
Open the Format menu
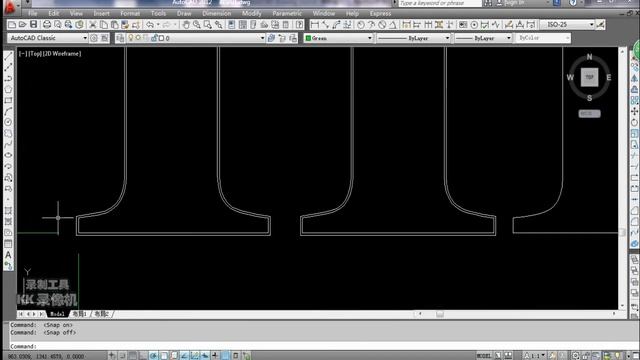tap(130, 13)
